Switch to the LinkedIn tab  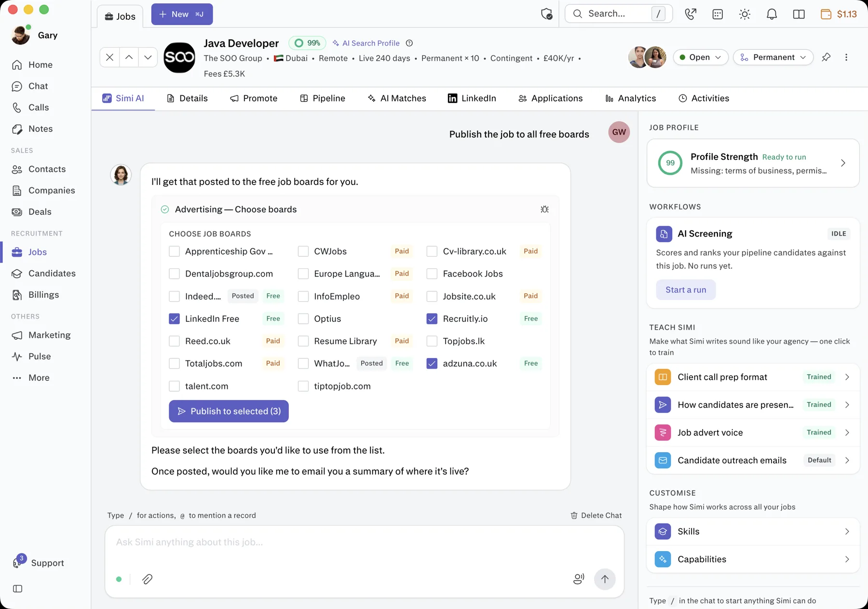[472, 98]
